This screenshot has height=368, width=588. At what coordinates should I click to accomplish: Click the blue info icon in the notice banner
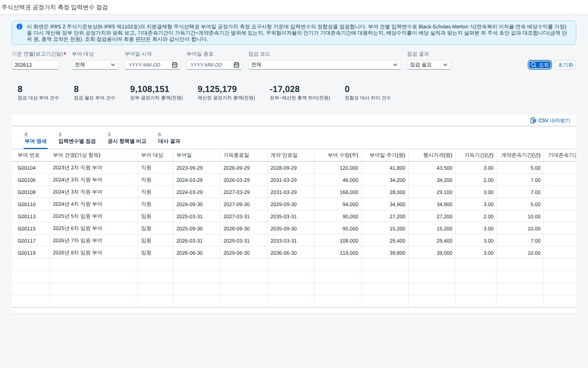click(x=19, y=26)
